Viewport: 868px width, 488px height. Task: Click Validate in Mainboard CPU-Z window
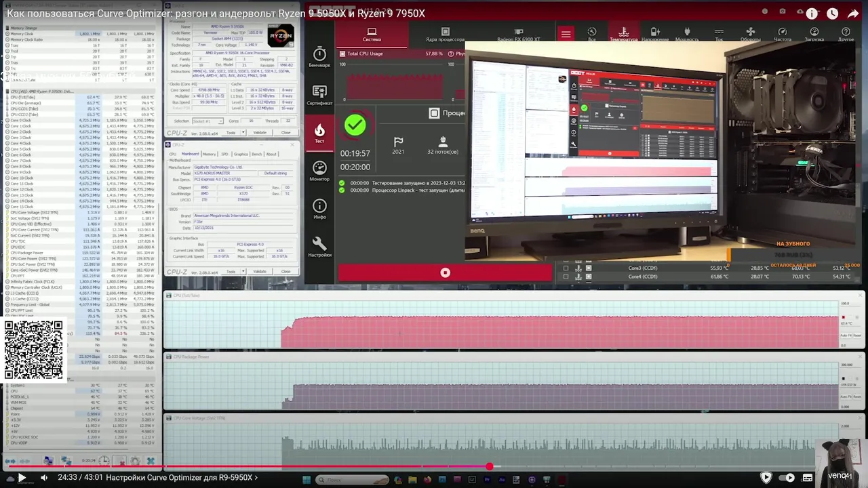pos(260,272)
